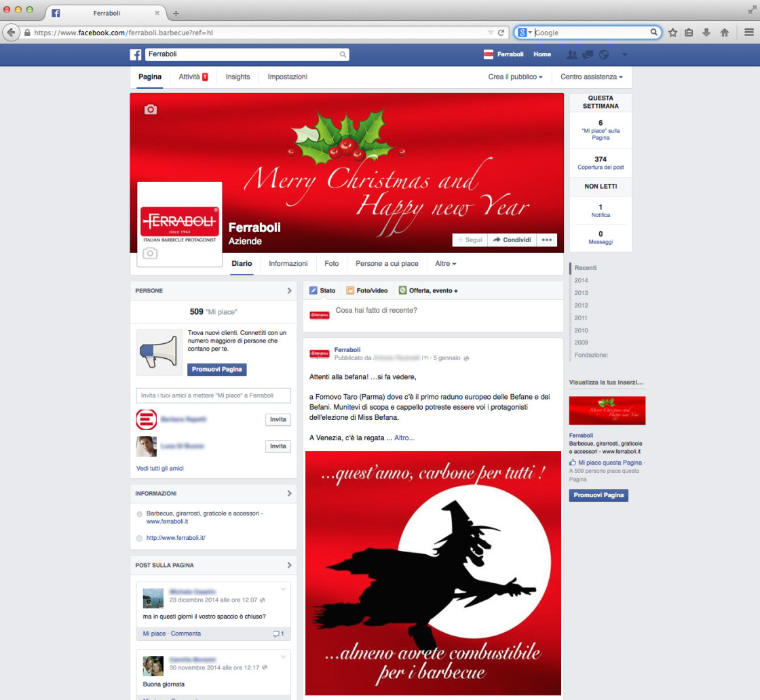The height and width of the screenshot is (700, 760).
Task: Expand the Altre tab dropdown
Action: pyautogui.click(x=445, y=264)
